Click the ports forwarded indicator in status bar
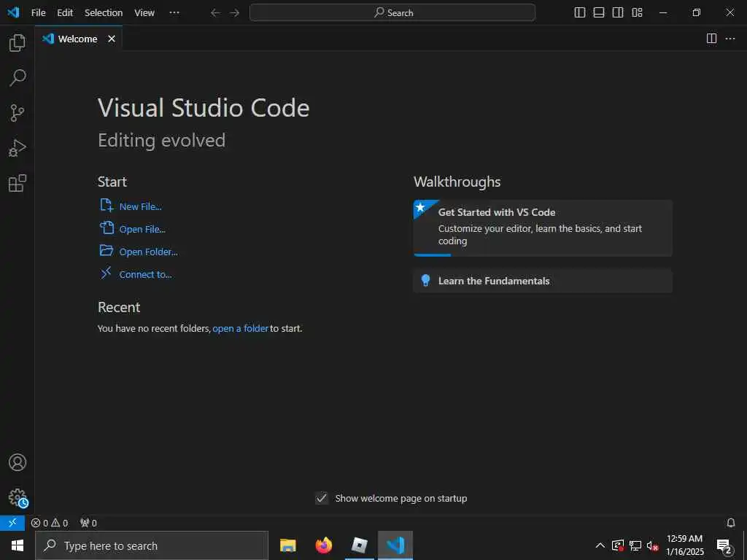This screenshot has width=747, height=560. [x=88, y=523]
